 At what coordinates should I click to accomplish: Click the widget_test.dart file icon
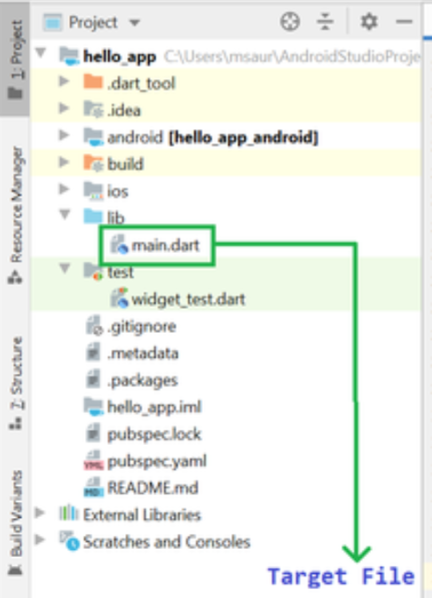[x=119, y=298]
